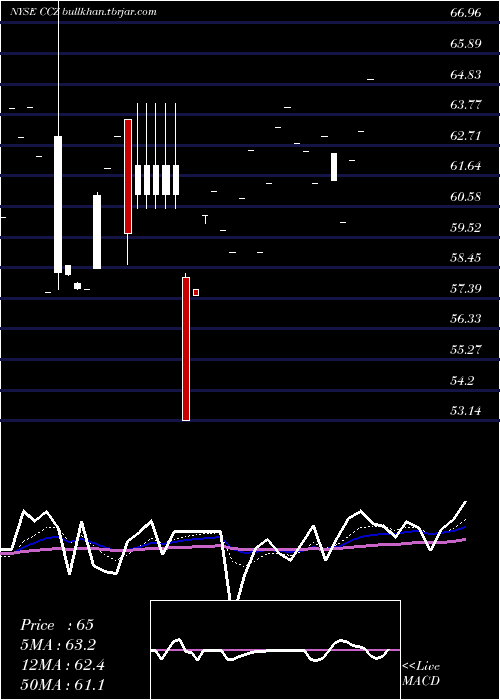Click the 60.58 price axis label
Image resolution: width=500 pixels, height=700 pixels.
coord(466,197)
